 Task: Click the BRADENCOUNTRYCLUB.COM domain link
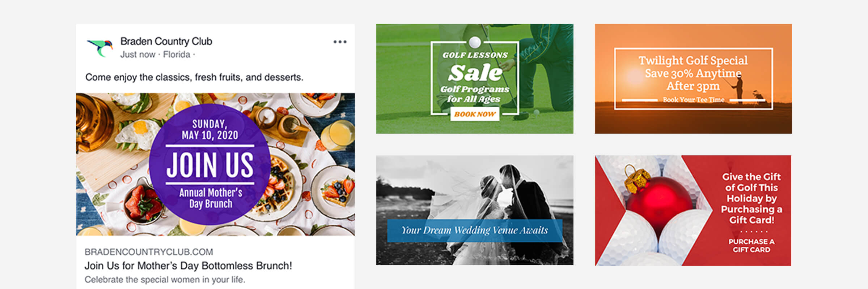(149, 252)
